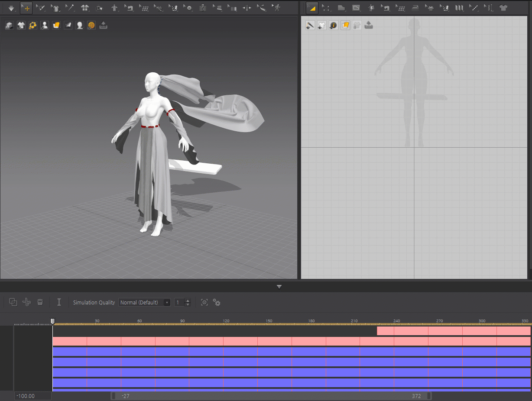The image size is (532, 401).
Task: Toggle the Show Pattern display in 2D window
Action: pyautogui.click(x=322, y=25)
